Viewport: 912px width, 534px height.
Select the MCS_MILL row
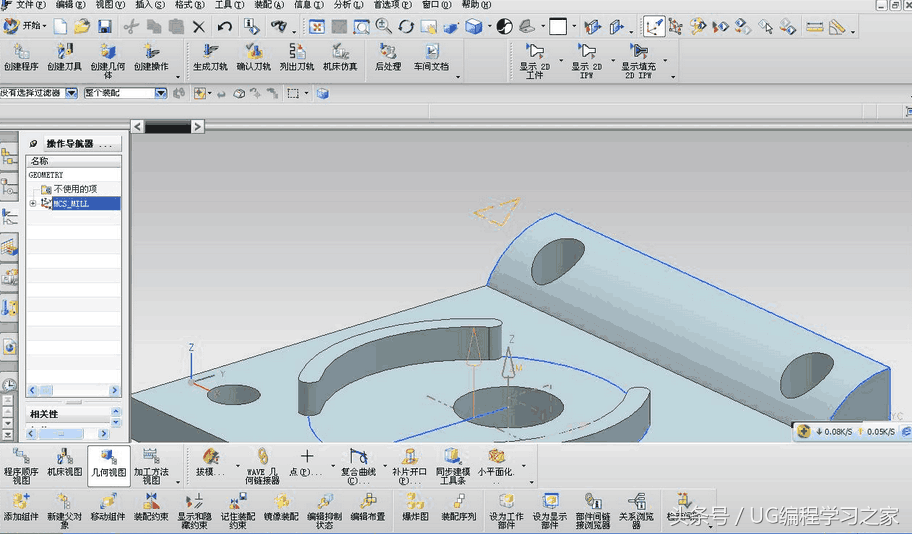coord(86,203)
